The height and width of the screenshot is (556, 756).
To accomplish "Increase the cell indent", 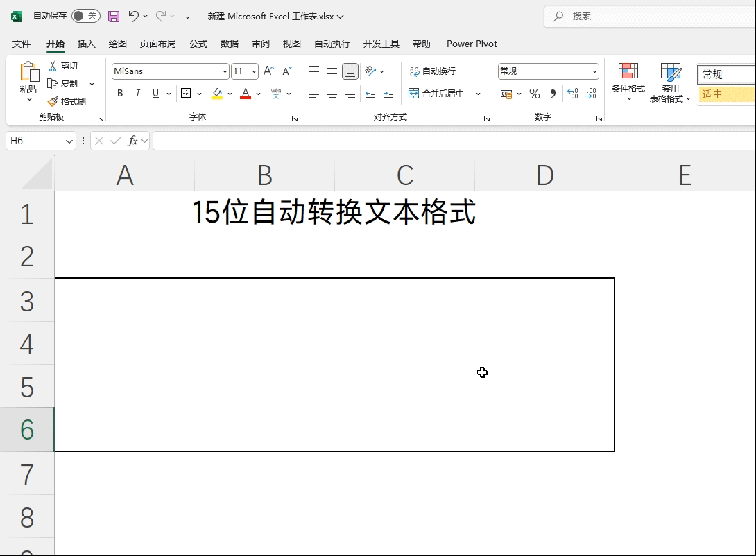I will 388,94.
